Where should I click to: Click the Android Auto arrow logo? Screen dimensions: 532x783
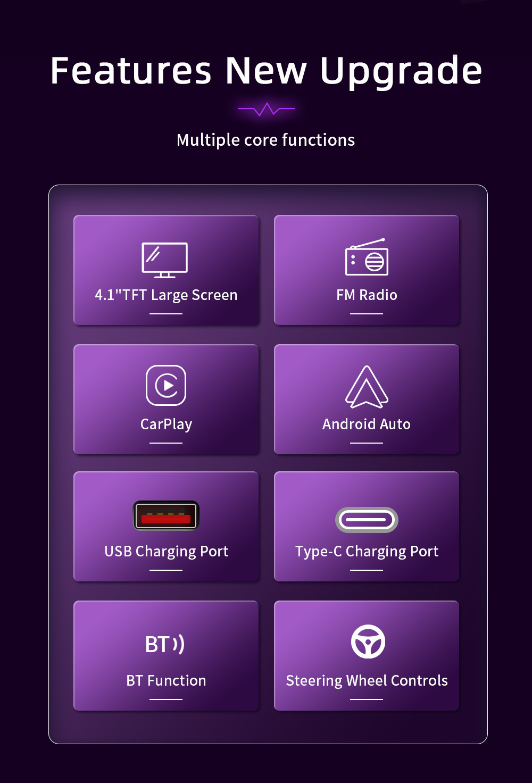pos(367,387)
